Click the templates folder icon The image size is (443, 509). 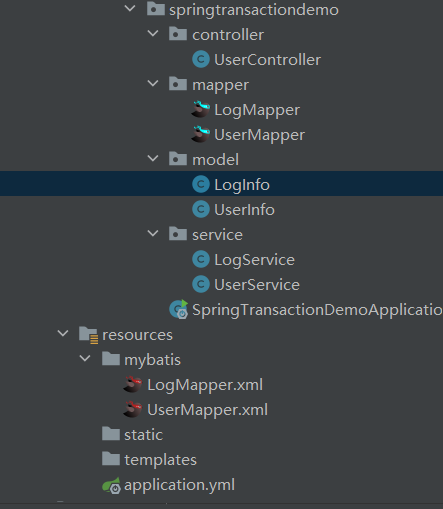coord(111,459)
